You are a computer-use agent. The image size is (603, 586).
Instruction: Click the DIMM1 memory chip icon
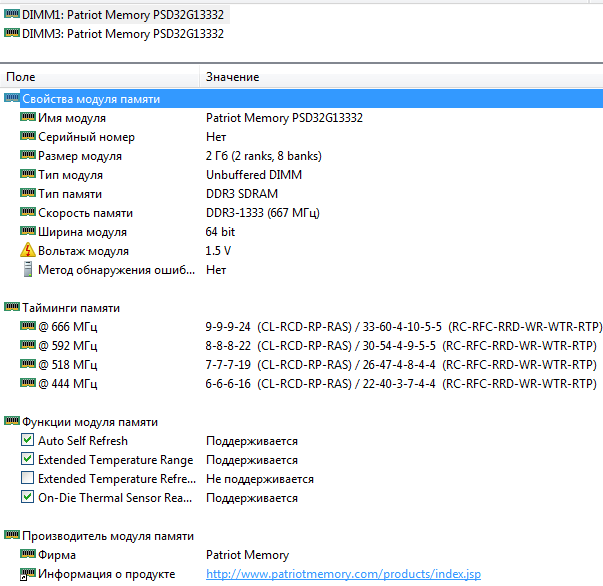point(12,14)
